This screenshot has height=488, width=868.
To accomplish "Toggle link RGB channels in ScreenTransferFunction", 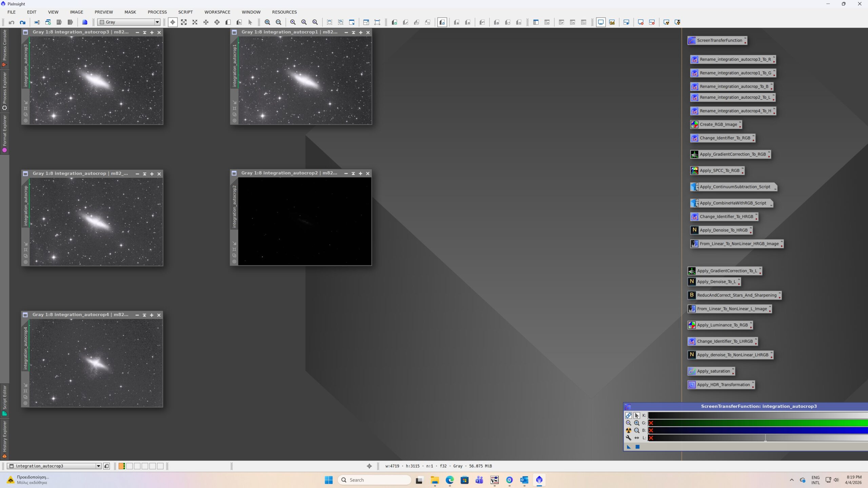I will [628, 415].
